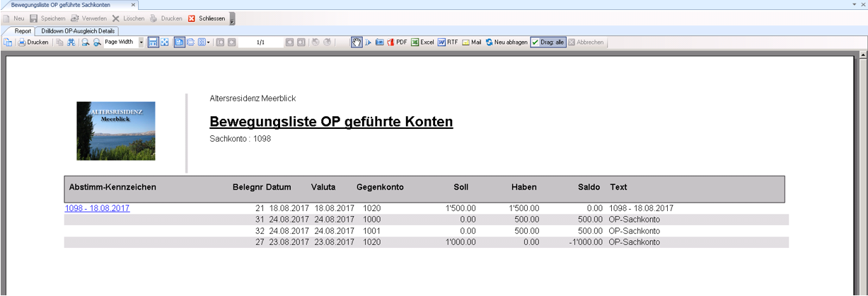
Task: Click the Soll value 1'500.00
Action: click(x=461, y=208)
